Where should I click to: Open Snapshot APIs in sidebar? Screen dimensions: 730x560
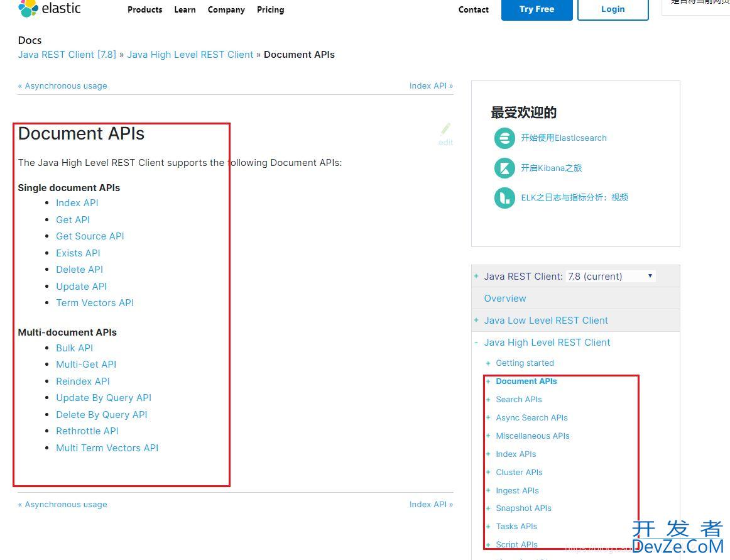click(523, 508)
